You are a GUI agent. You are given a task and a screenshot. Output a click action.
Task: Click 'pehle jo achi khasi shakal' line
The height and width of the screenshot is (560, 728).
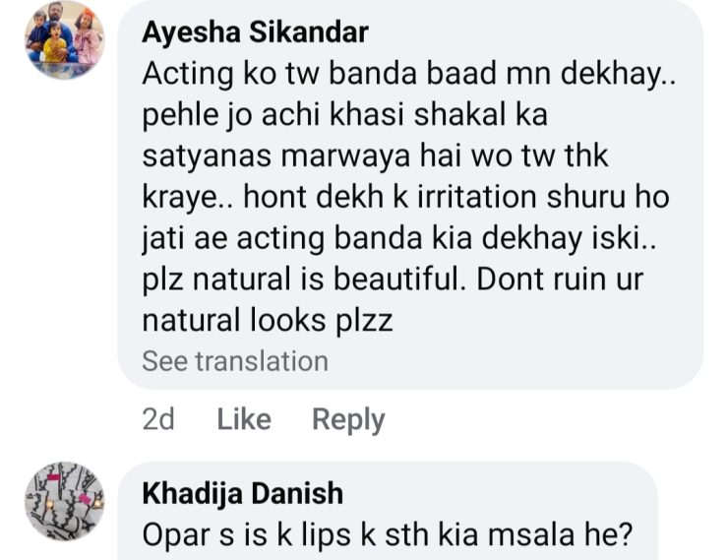click(344, 115)
